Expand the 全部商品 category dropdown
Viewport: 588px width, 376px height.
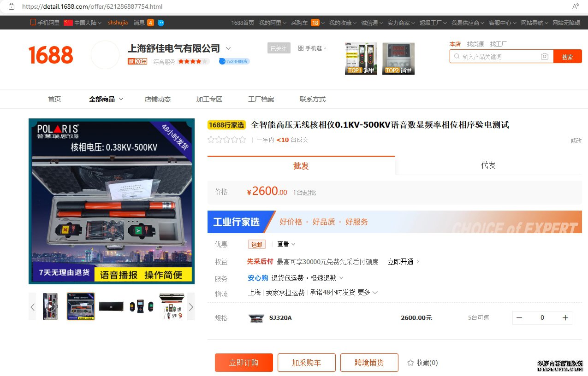coord(106,99)
